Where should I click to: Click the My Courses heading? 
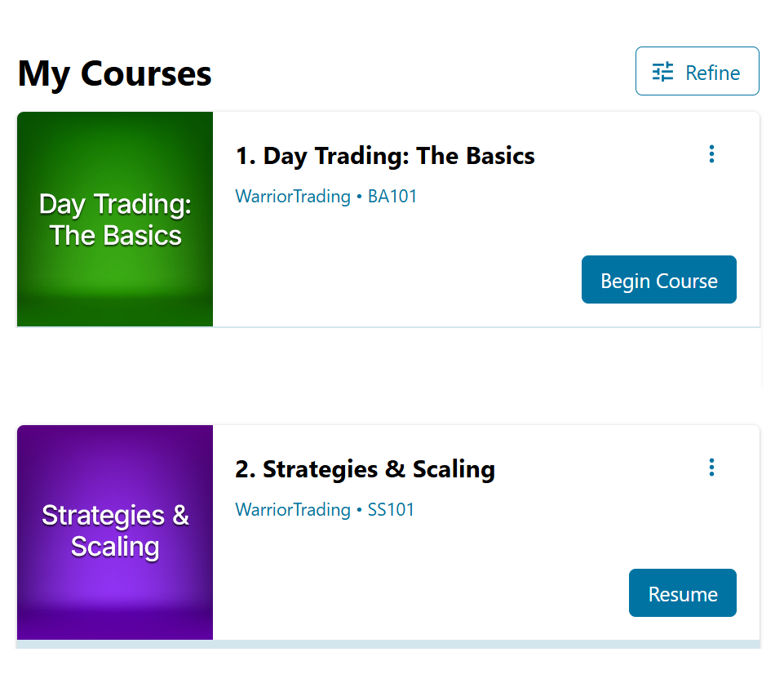point(114,73)
